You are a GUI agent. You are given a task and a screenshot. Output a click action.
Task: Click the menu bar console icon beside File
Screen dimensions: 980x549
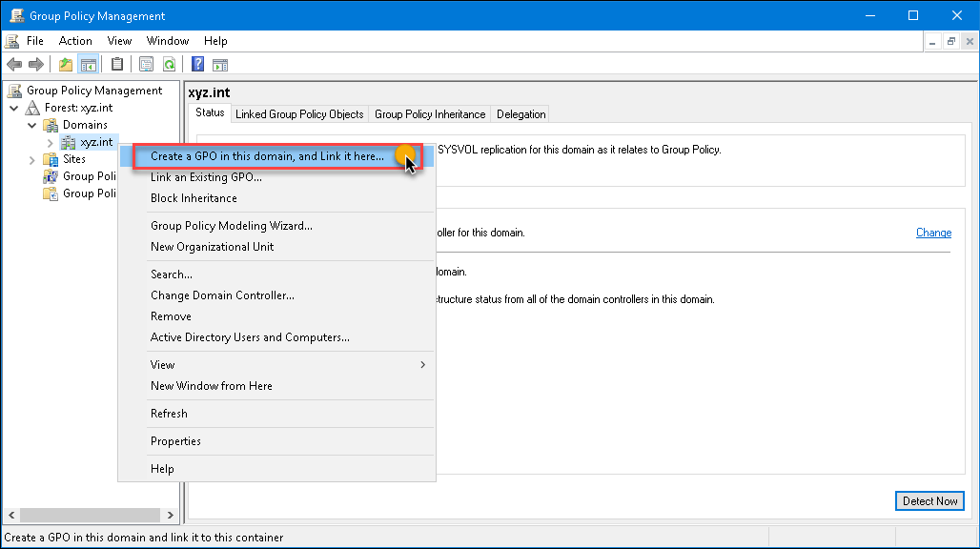[11, 41]
